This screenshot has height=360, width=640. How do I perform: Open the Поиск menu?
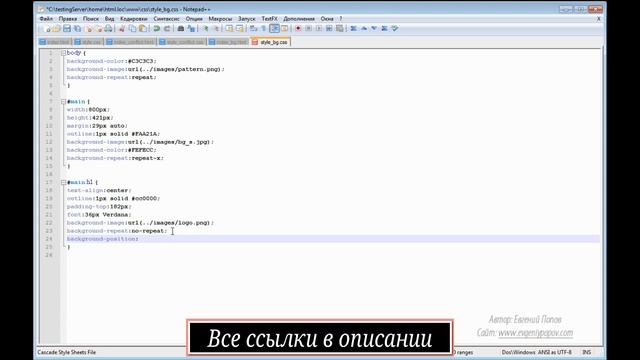[x=91, y=19]
